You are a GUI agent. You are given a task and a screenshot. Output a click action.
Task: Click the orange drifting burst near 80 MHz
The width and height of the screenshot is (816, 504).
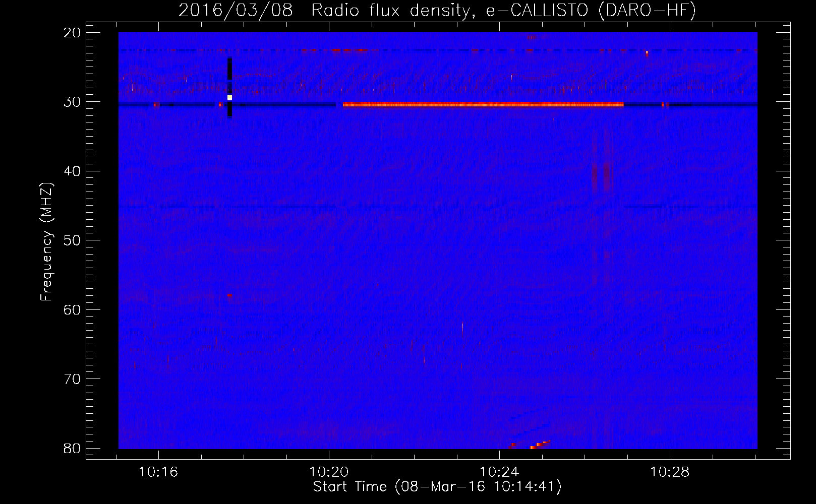(x=540, y=445)
